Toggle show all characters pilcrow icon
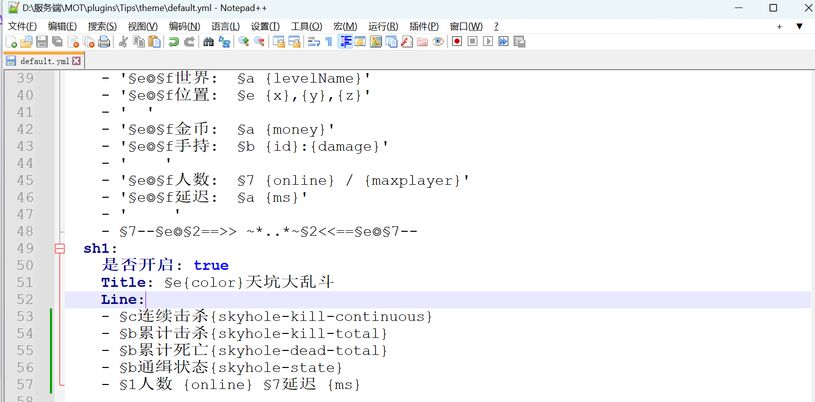Screen dimensions: 815x402 pyautogui.click(x=329, y=42)
